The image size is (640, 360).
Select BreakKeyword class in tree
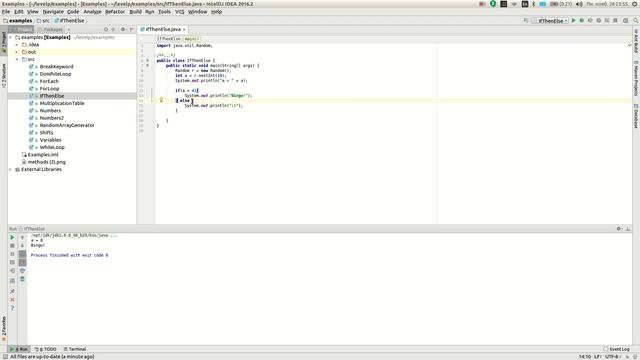point(56,67)
